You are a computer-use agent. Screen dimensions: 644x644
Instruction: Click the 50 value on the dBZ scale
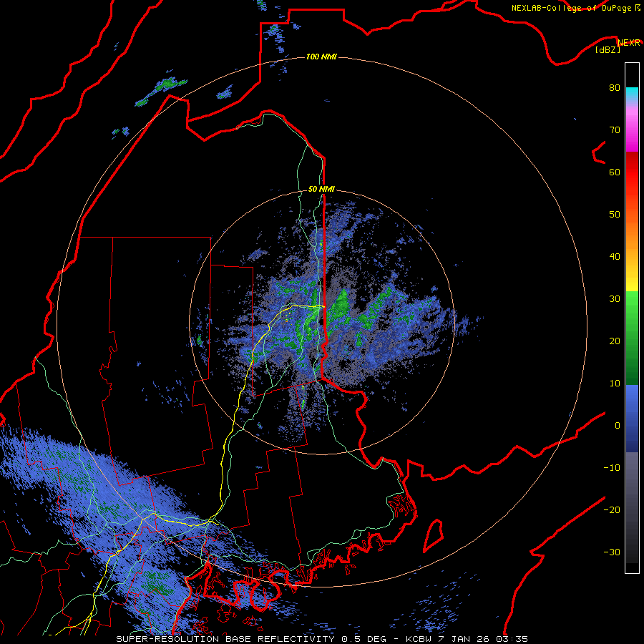pos(615,215)
